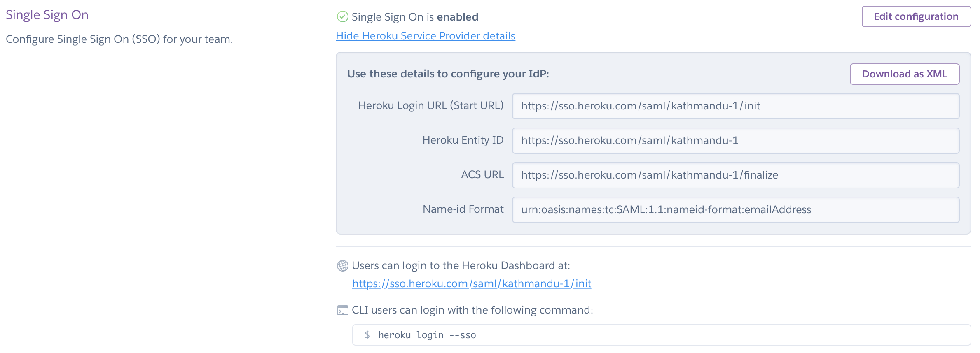Focus the Heroku Login URL field

point(735,106)
